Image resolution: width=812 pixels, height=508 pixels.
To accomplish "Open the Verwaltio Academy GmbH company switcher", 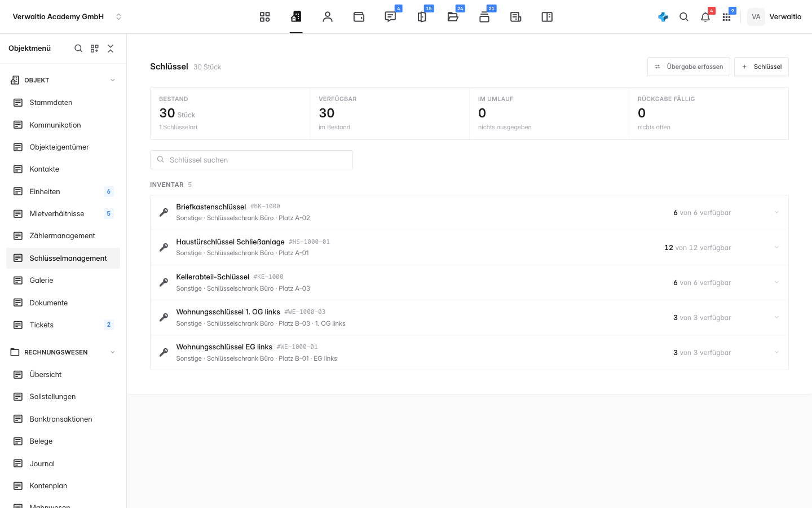I will [67, 17].
